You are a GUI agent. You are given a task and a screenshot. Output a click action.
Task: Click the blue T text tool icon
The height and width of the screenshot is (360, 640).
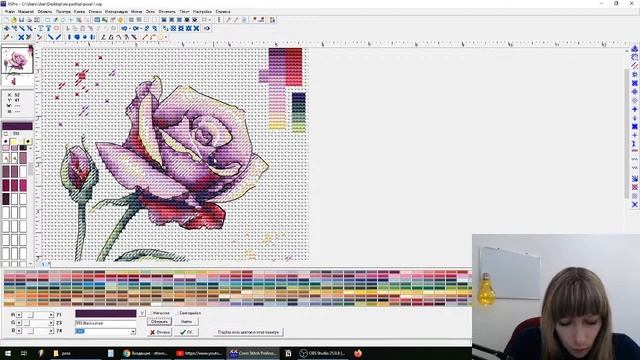click(x=49, y=28)
